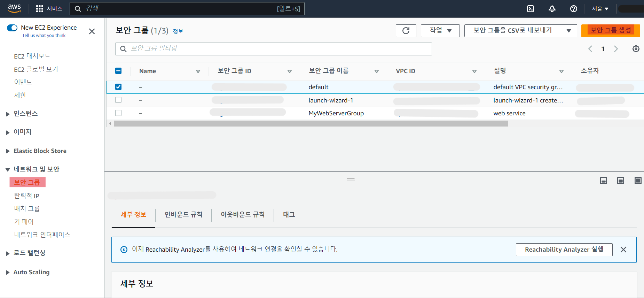This screenshot has width=644, height=298.
Task: Sort by the Name column
Action: click(198, 71)
